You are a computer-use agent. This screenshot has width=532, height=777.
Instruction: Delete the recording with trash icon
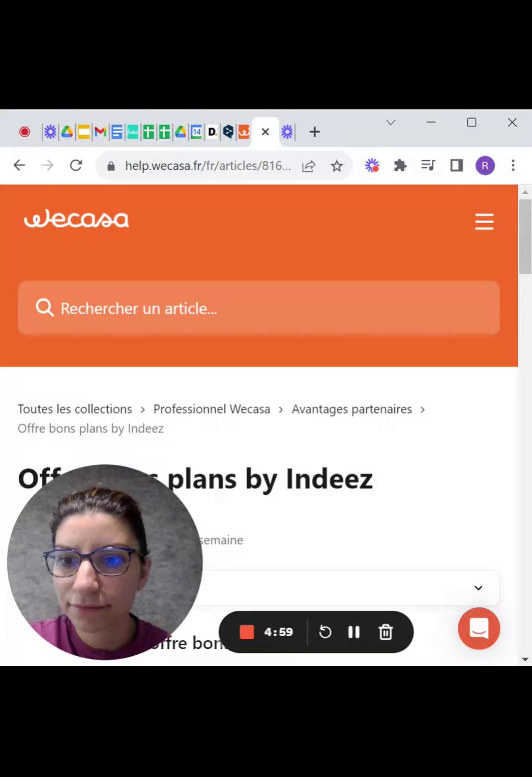coord(386,632)
